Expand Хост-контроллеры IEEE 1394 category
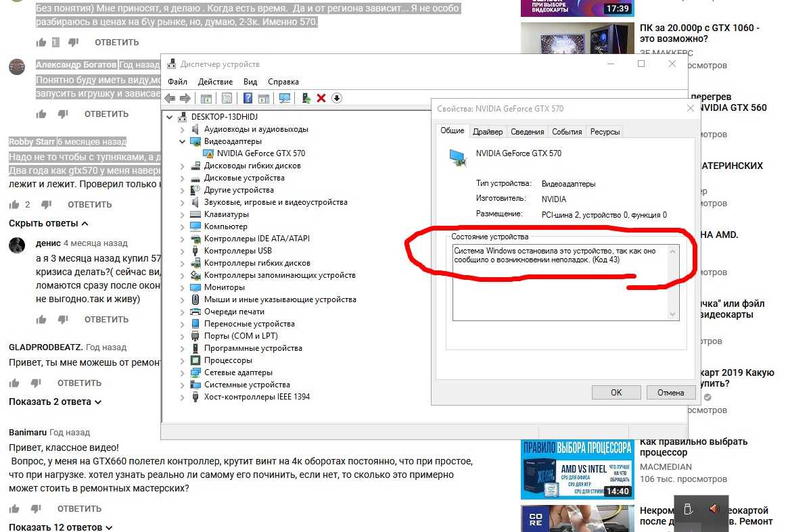Viewport: 790px width, 532px height. click(182, 397)
